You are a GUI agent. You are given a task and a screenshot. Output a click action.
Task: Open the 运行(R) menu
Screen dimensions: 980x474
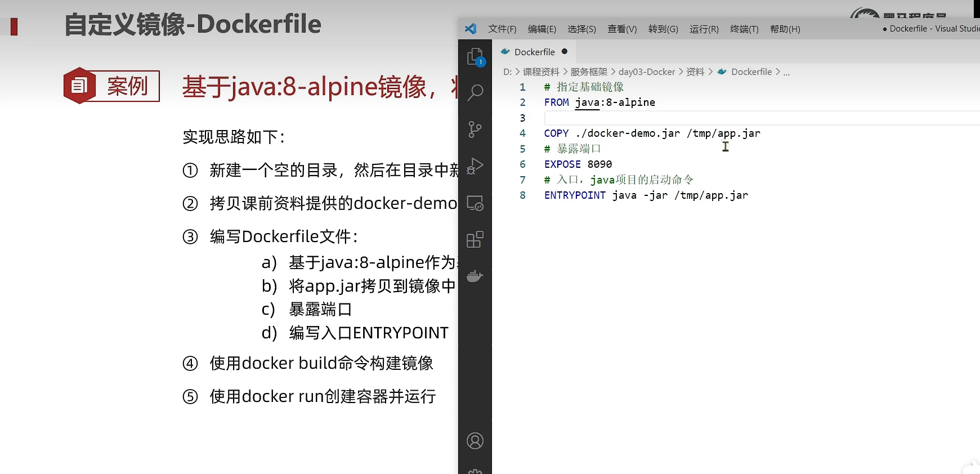(704, 29)
